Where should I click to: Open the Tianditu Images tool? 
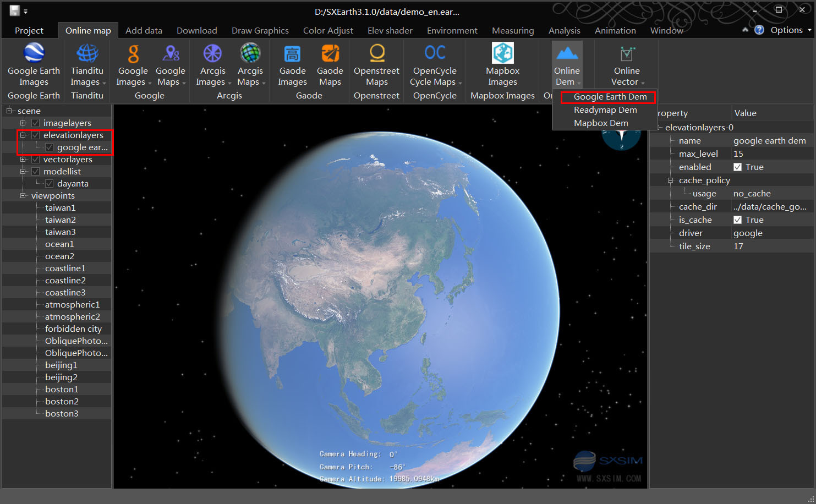(x=87, y=54)
